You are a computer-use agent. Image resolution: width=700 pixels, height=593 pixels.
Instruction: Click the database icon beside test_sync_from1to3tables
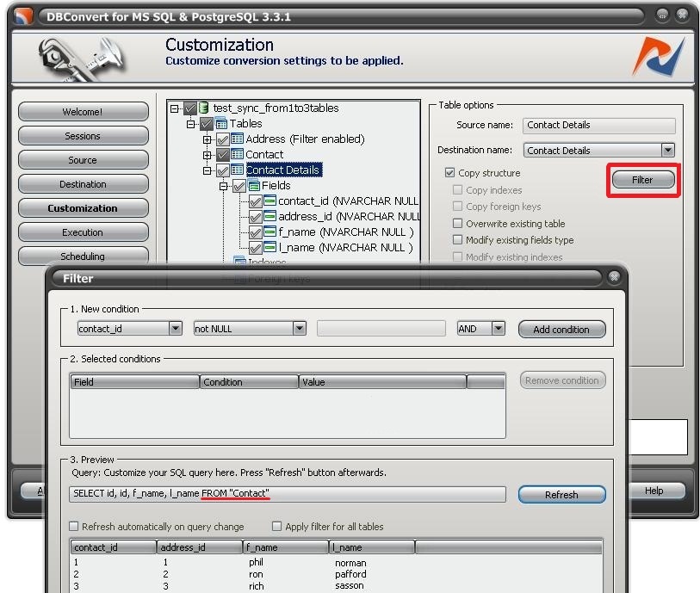203,108
